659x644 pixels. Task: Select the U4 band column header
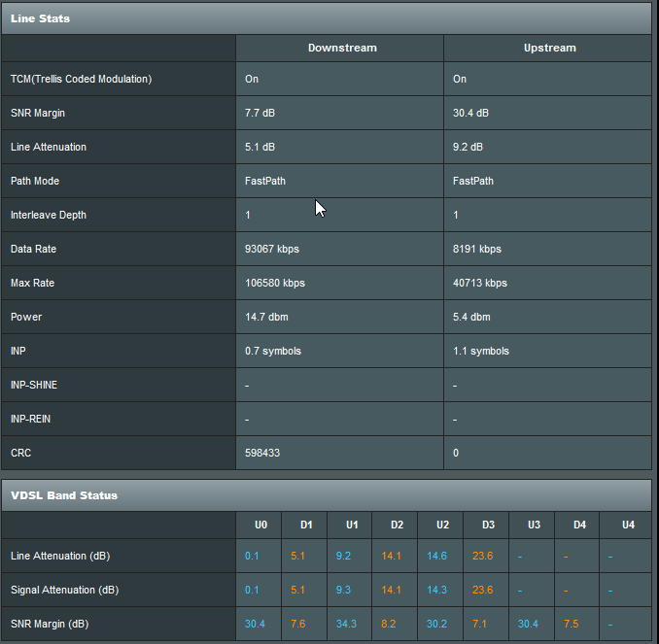pos(628,525)
